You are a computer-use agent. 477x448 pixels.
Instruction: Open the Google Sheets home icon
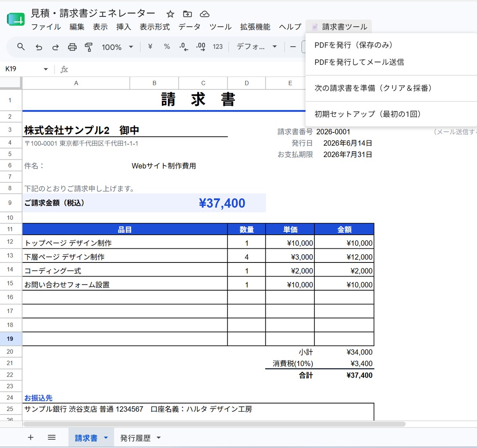(x=16, y=20)
